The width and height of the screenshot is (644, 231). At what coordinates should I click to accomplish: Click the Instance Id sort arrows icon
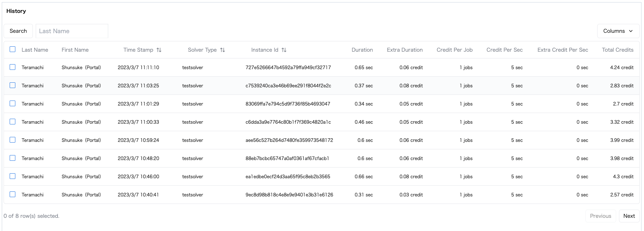point(284,50)
